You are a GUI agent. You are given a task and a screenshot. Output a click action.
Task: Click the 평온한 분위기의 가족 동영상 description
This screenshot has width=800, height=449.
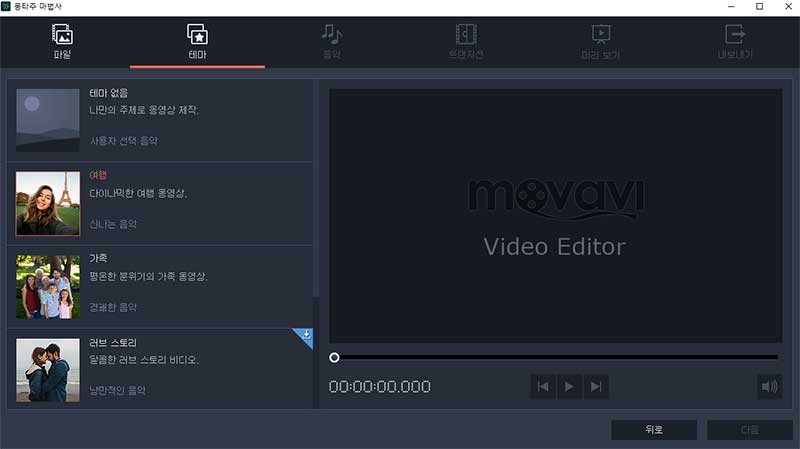coord(148,277)
